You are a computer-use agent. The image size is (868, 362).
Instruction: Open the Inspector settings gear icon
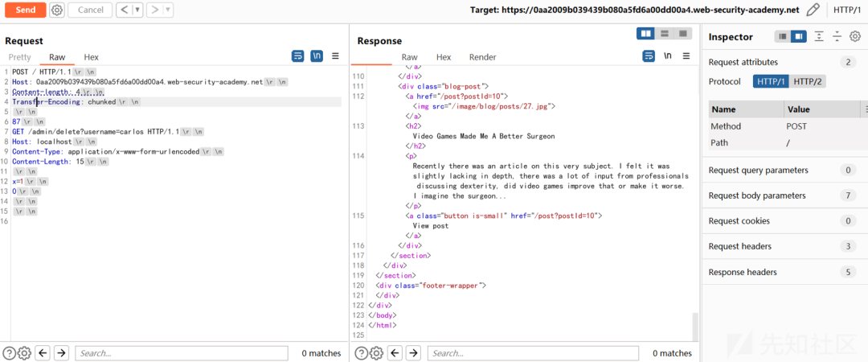(855, 36)
